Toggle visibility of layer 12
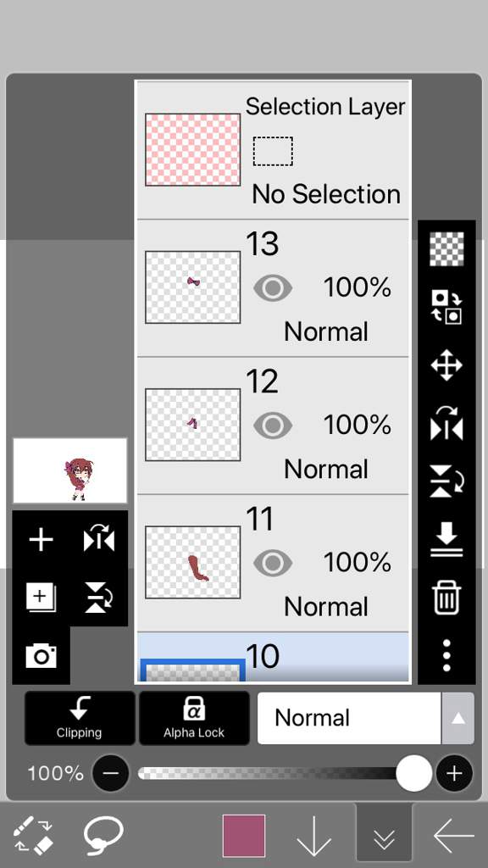Viewport: 488px width, 868px height. point(273,426)
